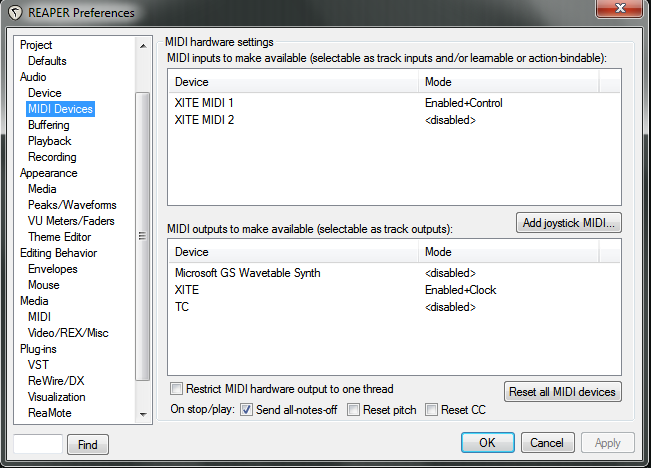This screenshot has width=651, height=468.
Task: Focus the preferences search input field
Action: 38,444
